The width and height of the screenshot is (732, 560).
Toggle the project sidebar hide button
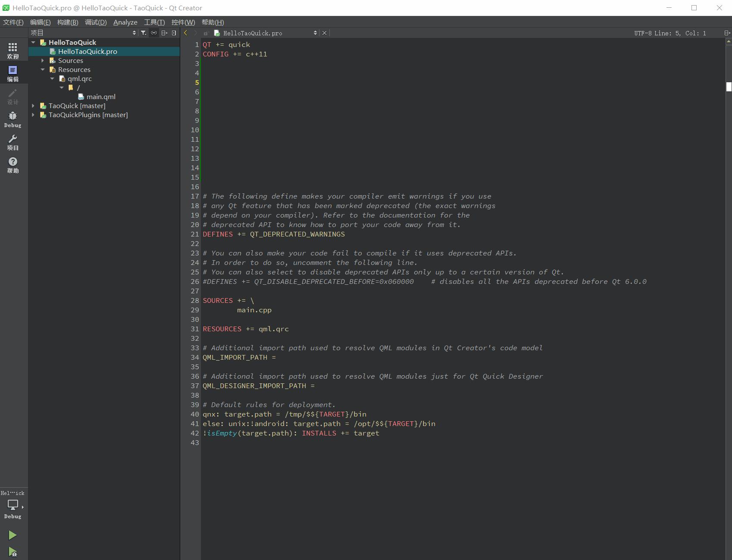pos(174,33)
